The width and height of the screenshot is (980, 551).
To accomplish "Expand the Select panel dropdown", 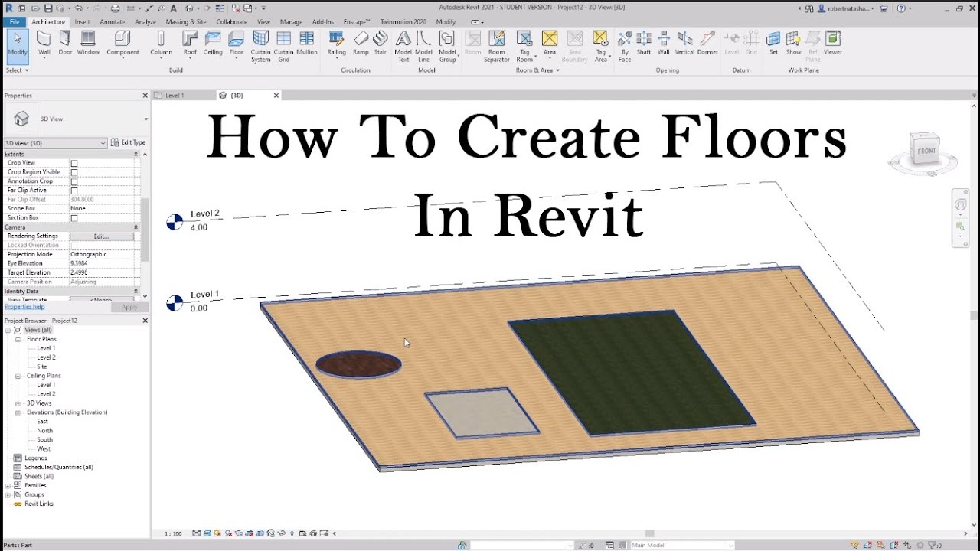I will tap(17, 70).
